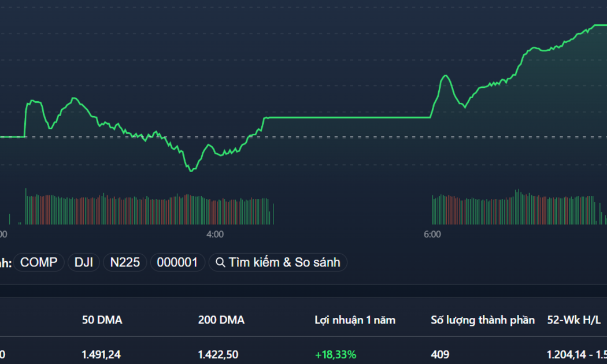Add N225 index to comparison
This screenshot has width=607, height=364.
point(125,262)
